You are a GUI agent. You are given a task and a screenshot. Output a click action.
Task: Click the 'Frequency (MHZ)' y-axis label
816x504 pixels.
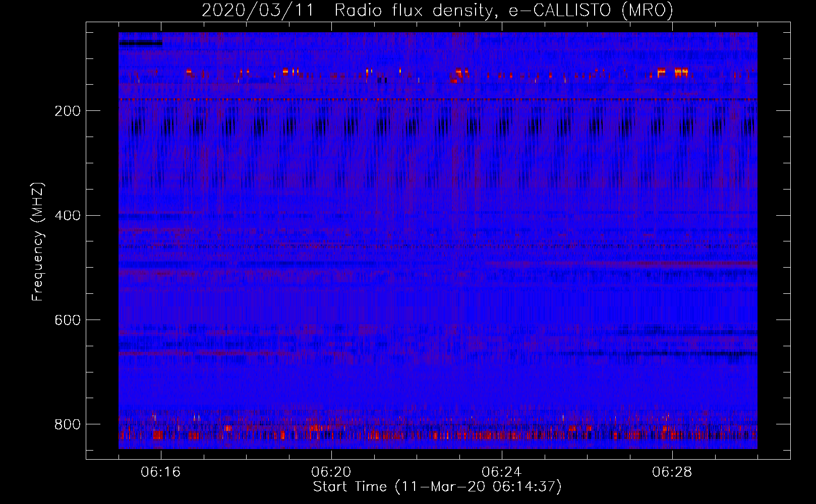38,242
